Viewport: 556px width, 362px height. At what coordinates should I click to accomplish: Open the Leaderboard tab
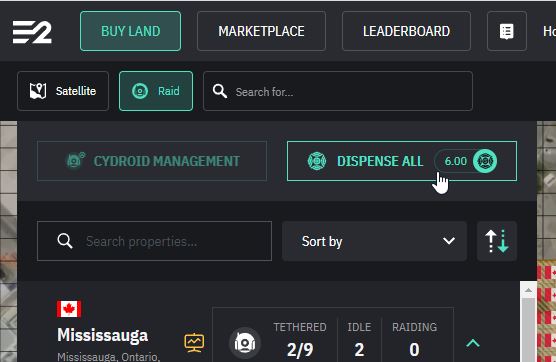(406, 31)
